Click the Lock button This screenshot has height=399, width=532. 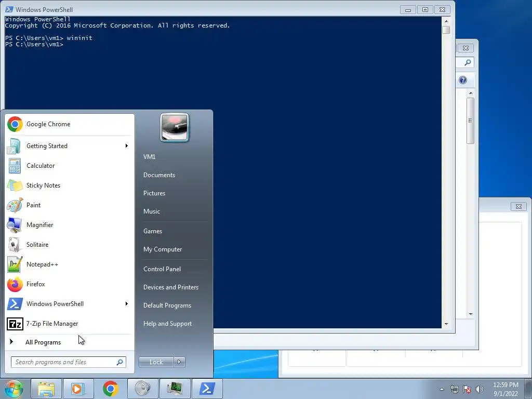pos(156,362)
